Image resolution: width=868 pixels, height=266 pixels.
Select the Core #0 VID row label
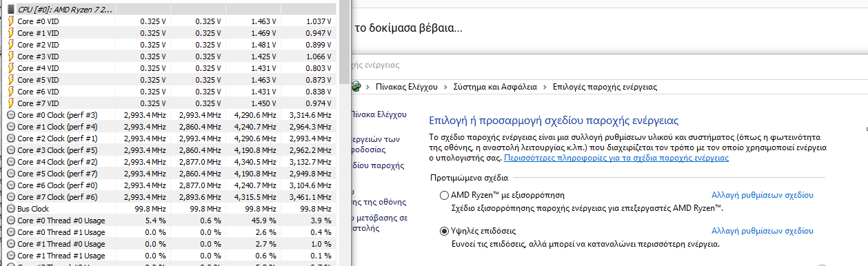38,21
